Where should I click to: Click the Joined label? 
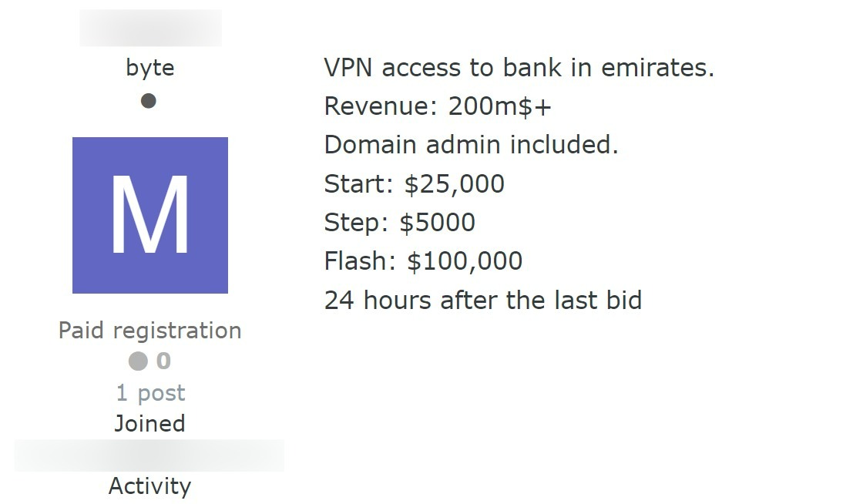coord(150,423)
